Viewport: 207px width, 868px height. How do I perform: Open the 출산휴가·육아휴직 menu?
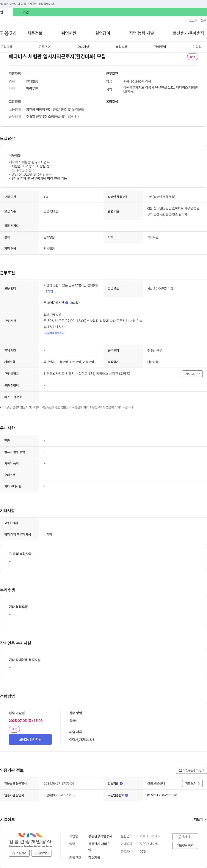pos(188,33)
